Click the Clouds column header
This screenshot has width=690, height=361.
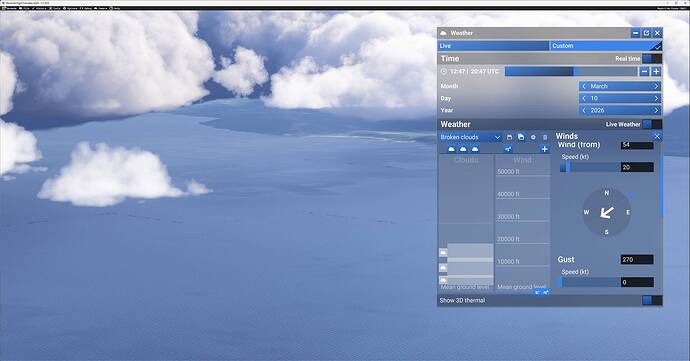[x=466, y=160]
